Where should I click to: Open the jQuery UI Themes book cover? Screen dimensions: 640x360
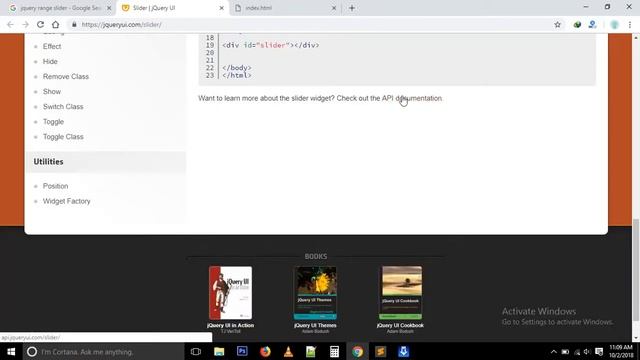pyautogui.click(x=315, y=293)
